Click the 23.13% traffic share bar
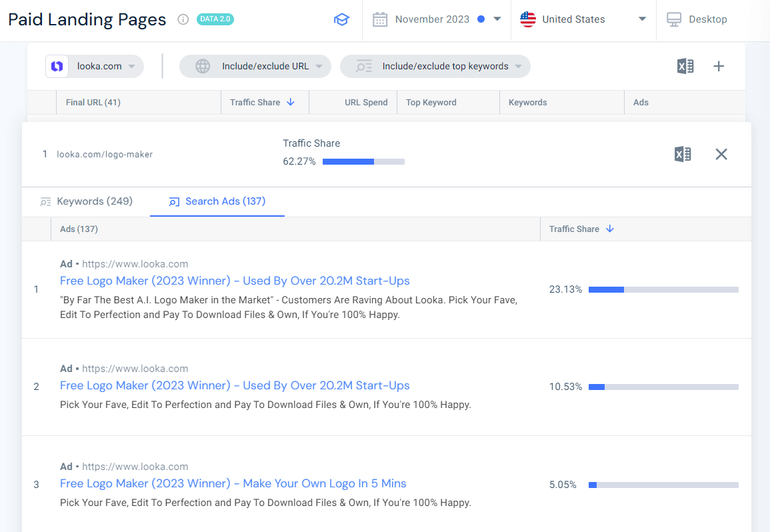This screenshot has height=532, width=770. click(x=663, y=289)
